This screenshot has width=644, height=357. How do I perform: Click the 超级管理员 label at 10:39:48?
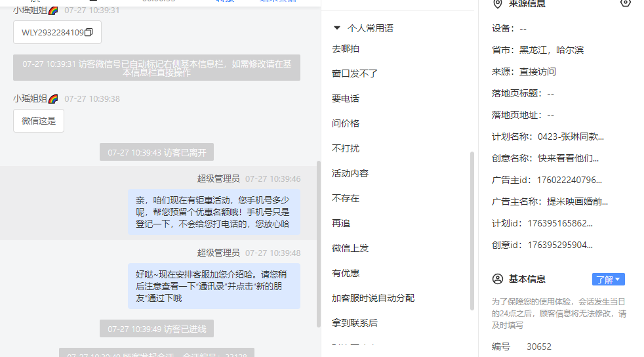218,253
